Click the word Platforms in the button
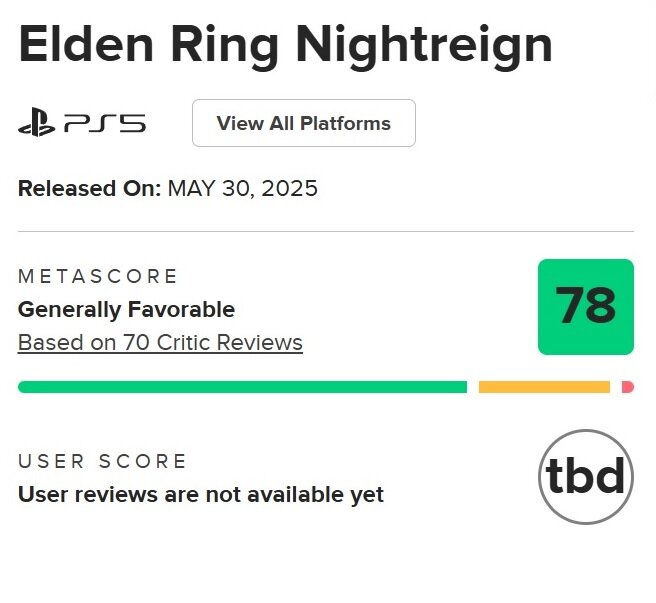 tap(346, 123)
